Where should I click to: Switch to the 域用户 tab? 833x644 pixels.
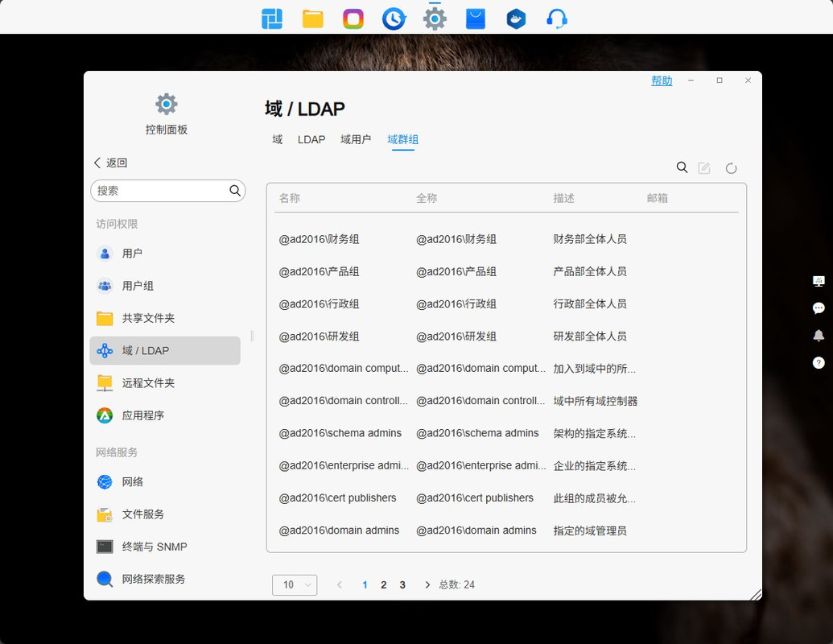point(356,140)
